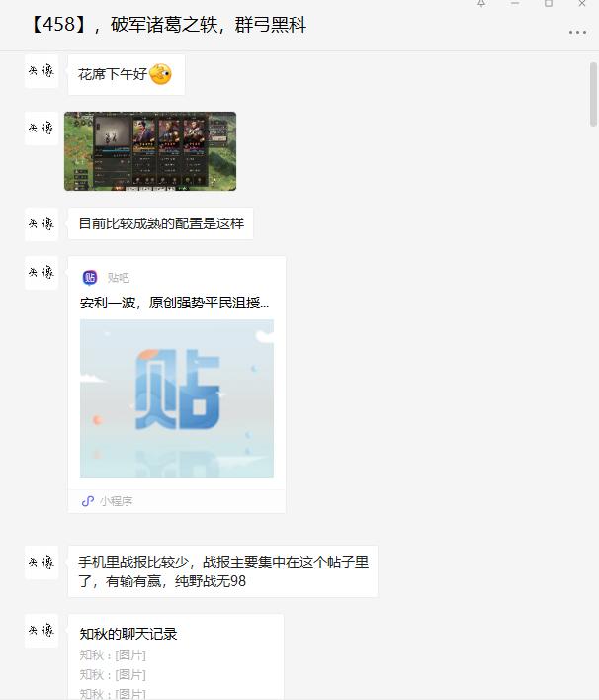599x700 pixels.
Task: Click the pin window icon in title bar
Action: pyautogui.click(x=481, y=4)
